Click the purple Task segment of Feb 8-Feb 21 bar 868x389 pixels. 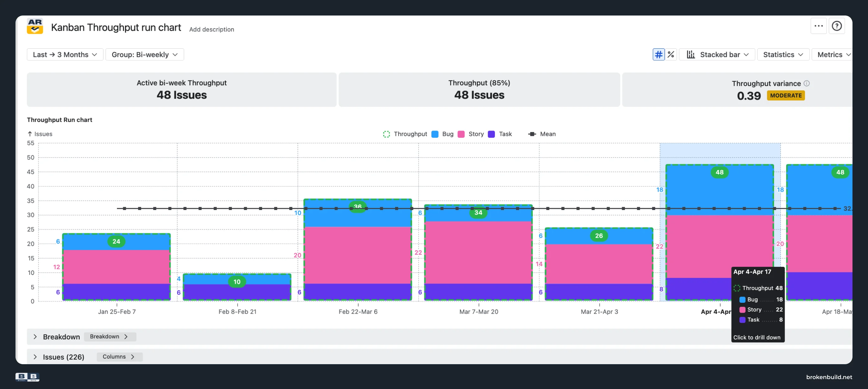[x=237, y=292]
